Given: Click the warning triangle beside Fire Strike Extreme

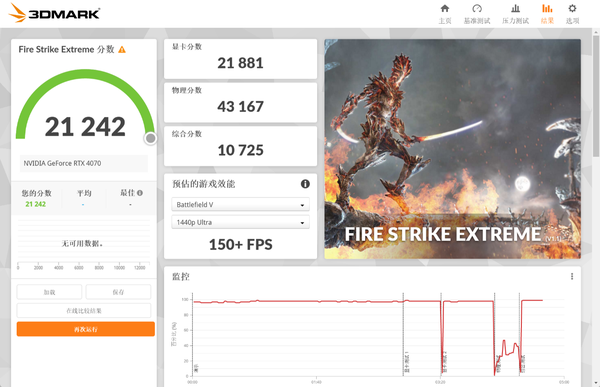Looking at the screenshot, I should click(x=122, y=50).
